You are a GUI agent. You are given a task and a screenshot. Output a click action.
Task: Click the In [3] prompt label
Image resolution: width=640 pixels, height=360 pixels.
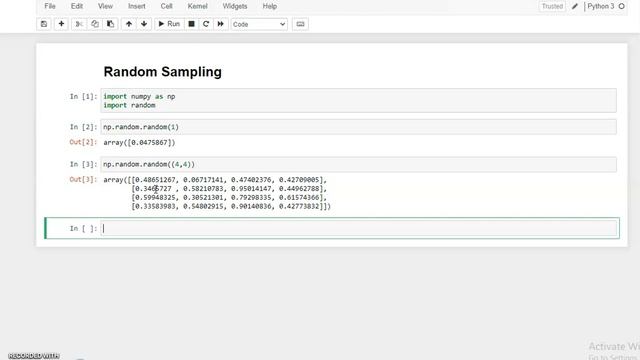coord(83,164)
